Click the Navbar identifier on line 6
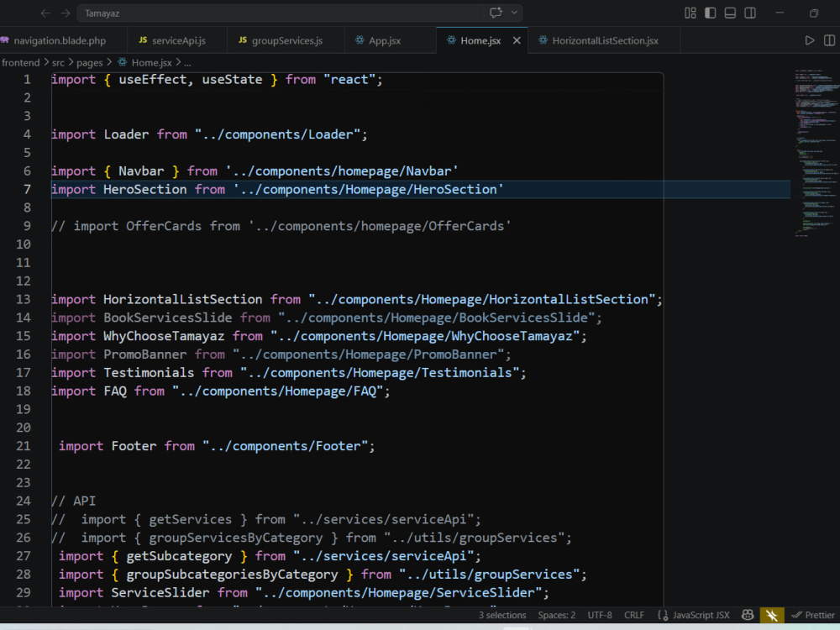Screen dimensions: 840x630 [141, 171]
